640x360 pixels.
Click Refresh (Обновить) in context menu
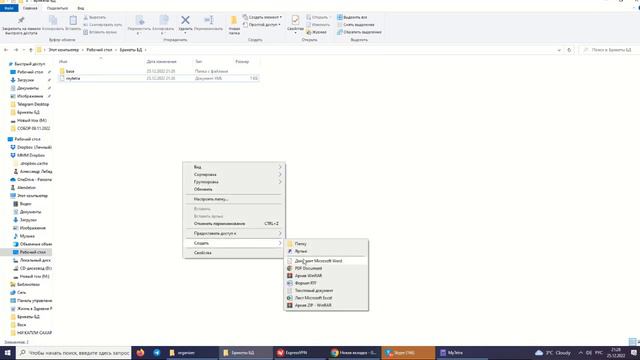[x=233, y=189]
